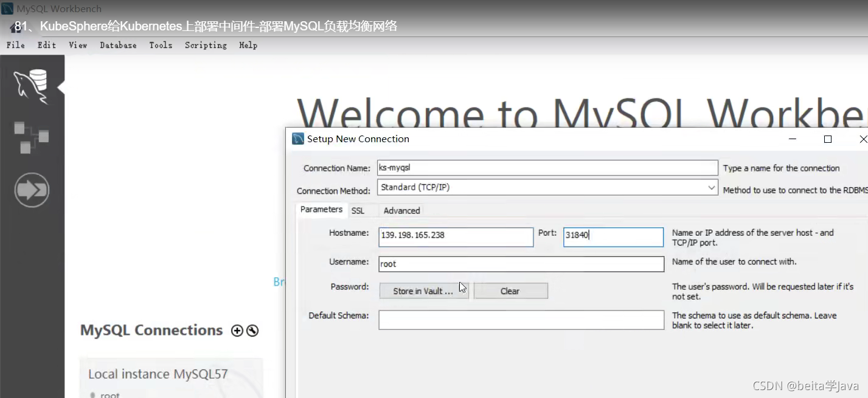The image size is (868, 398).
Task: Click the Clear password button
Action: pyautogui.click(x=510, y=291)
